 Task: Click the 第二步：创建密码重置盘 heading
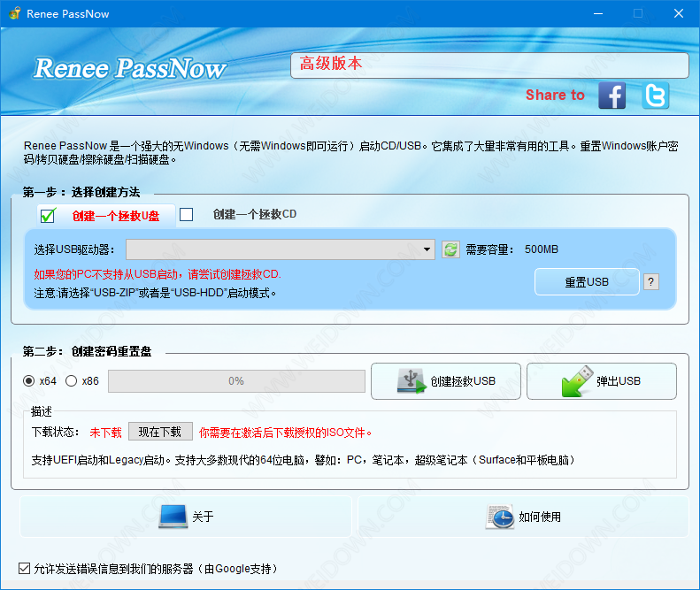(87, 351)
